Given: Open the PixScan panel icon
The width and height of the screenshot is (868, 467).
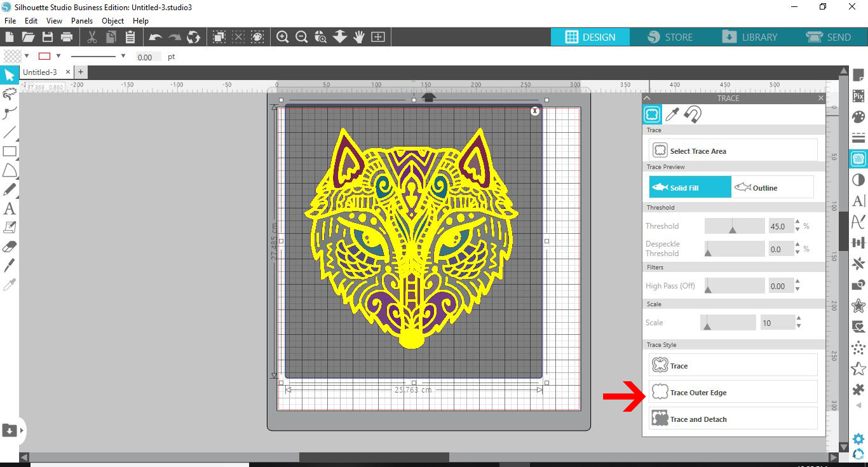Looking at the screenshot, I should pos(858,96).
